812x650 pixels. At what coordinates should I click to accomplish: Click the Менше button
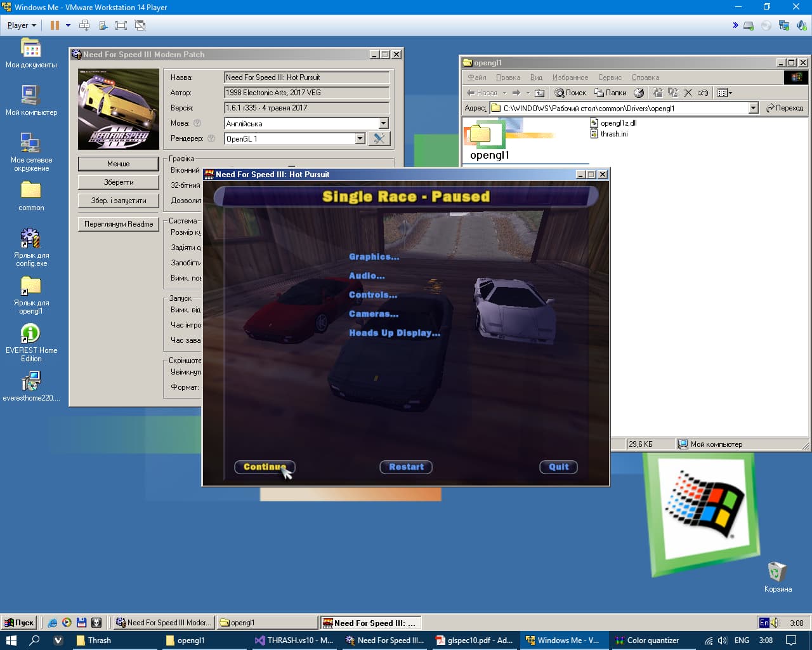click(119, 164)
